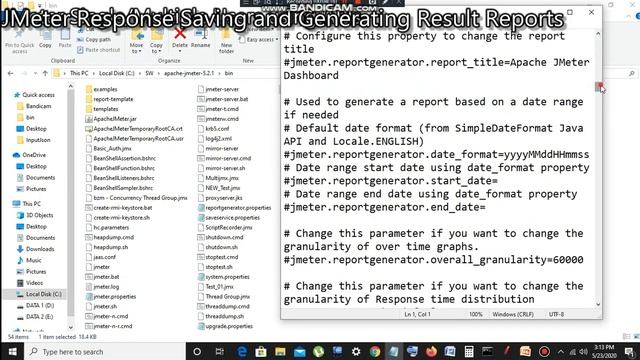This screenshot has height=360, width=640.
Task: Open the Easy access dropdown
Action: 277,40
